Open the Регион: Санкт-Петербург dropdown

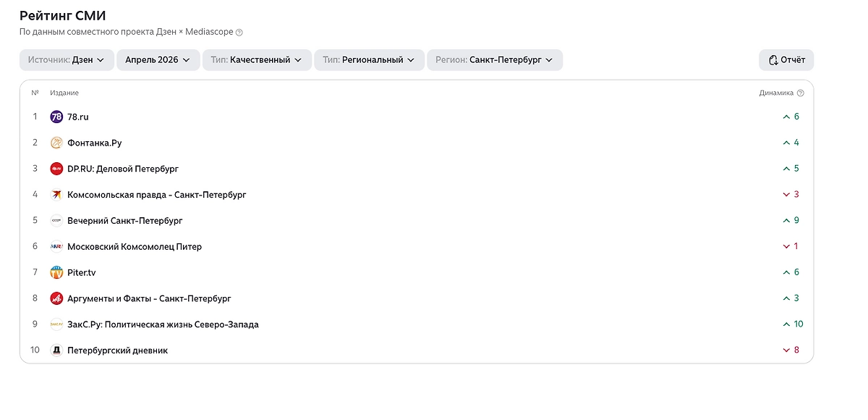click(x=495, y=60)
